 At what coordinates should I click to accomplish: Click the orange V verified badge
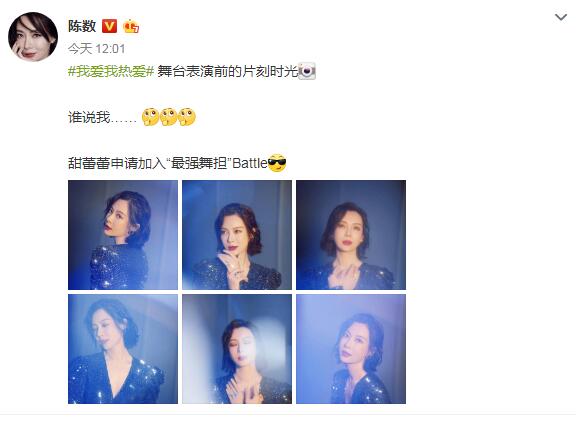pos(109,26)
